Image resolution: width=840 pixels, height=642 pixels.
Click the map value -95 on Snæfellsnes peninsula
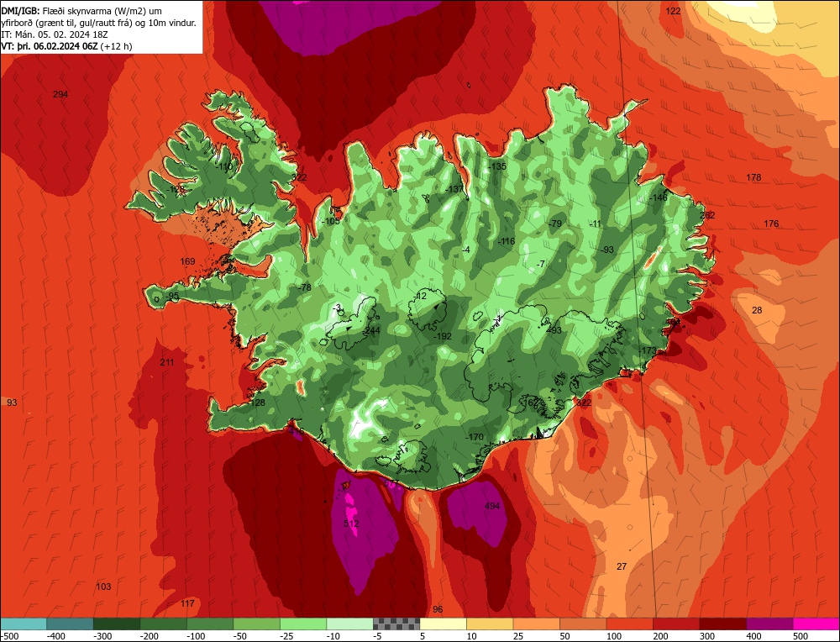pyautogui.click(x=172, y=297)
